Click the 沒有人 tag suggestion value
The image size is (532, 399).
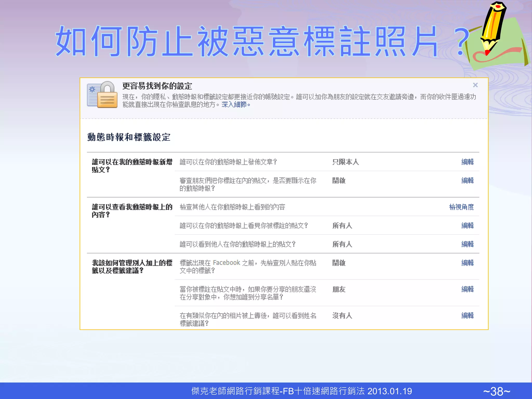click(x=342, y=316)
